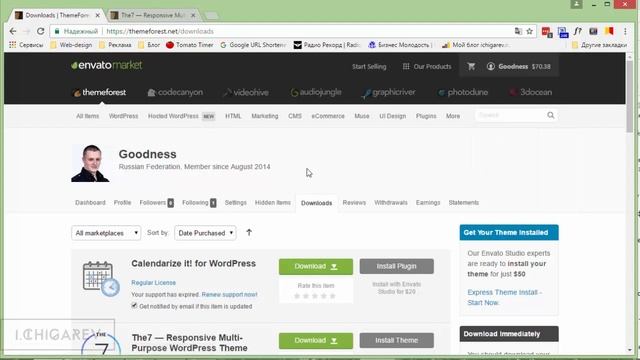The width and height of the screenshot is (640, 360).
Task: Open the translate page icon in address bar
Action: 518,31
